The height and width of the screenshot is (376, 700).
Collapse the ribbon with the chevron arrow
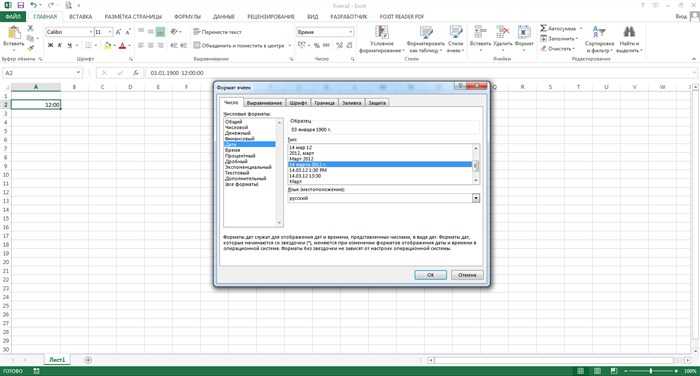(694, 59)
